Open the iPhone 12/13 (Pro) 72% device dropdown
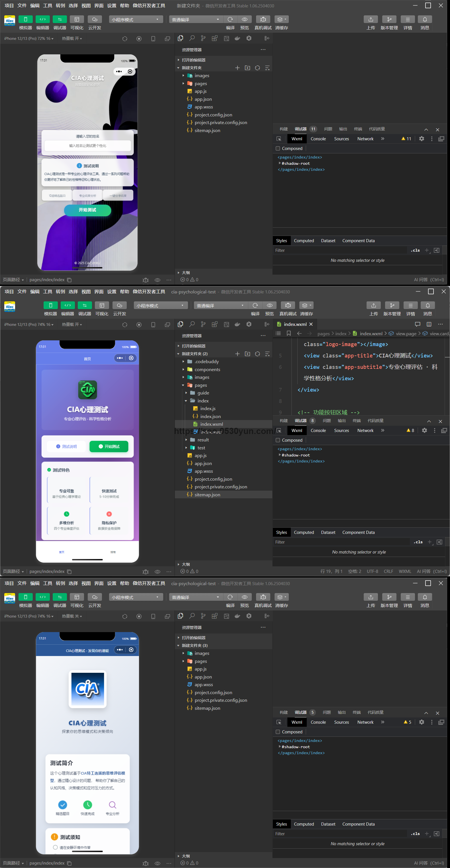This screenshot has width=450, height=868. 28,38
